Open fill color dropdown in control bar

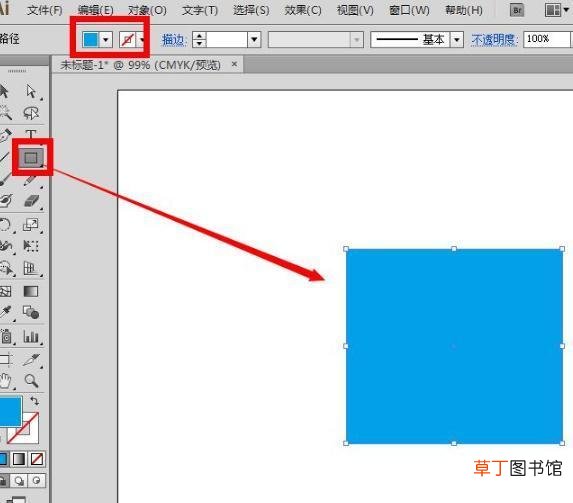pyautogui.click(x=106, y=39)
